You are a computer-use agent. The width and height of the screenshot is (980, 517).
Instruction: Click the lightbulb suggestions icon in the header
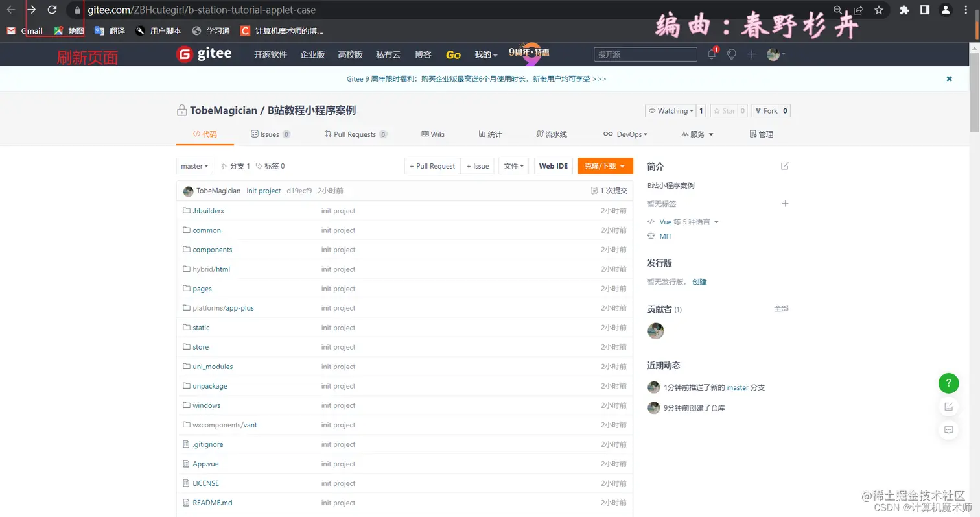731,54
